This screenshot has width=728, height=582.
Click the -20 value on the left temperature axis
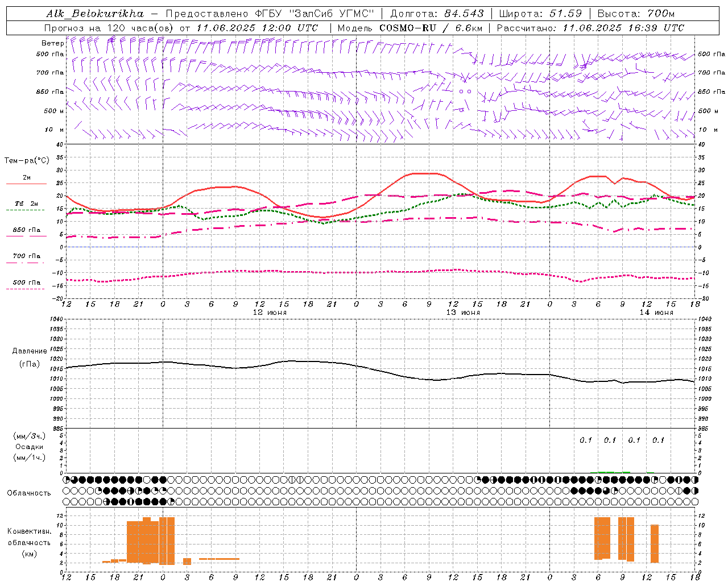point(59,298)
